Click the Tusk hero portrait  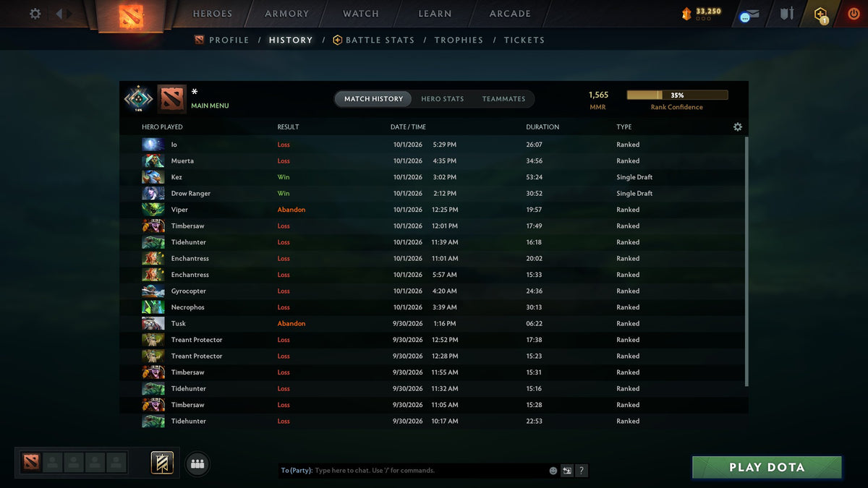153,323
